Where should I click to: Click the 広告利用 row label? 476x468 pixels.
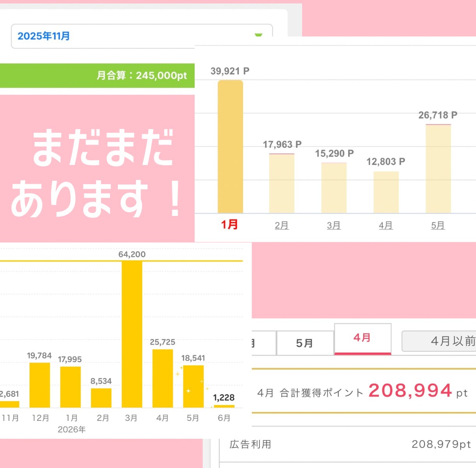[250, 444]
